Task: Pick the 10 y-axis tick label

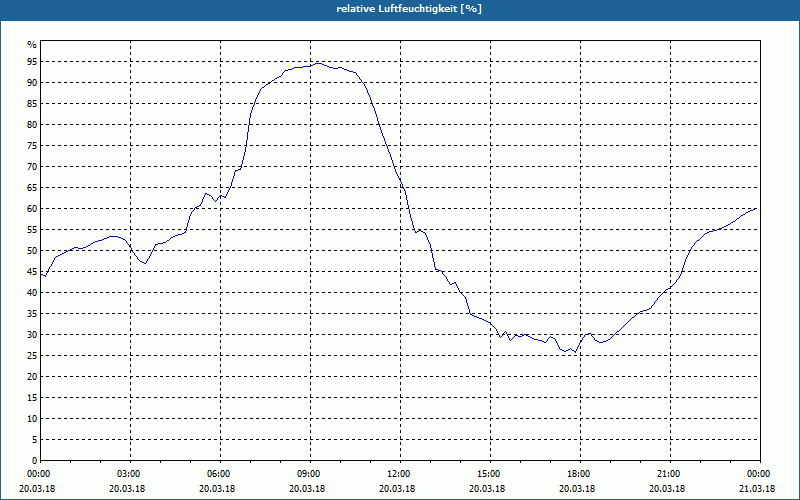Action: [32, 418]
